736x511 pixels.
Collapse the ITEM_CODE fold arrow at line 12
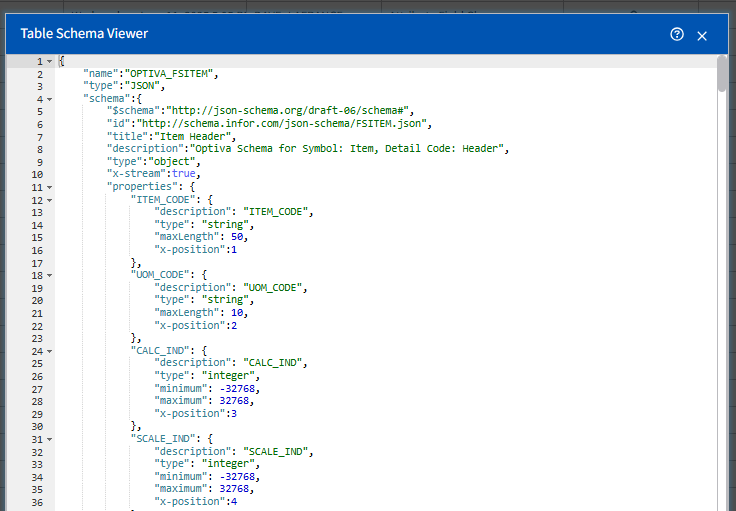pos(50,200)
